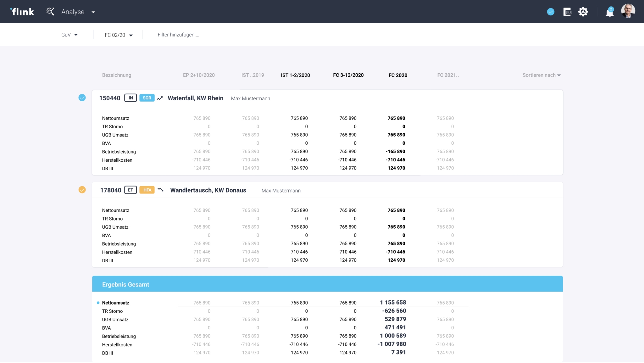
Task: Select the FC 2020 column header
Action: pyautogui.click(x=398, y=75)
